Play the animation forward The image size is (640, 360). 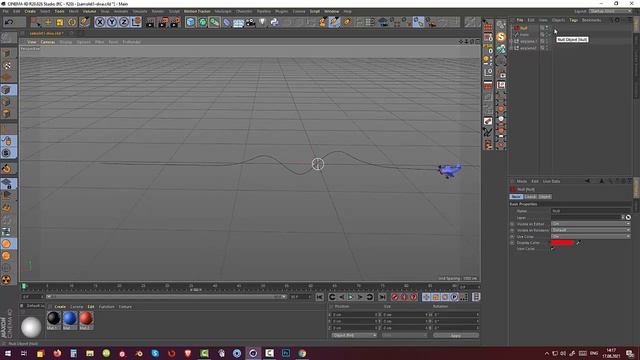point(351,297)
